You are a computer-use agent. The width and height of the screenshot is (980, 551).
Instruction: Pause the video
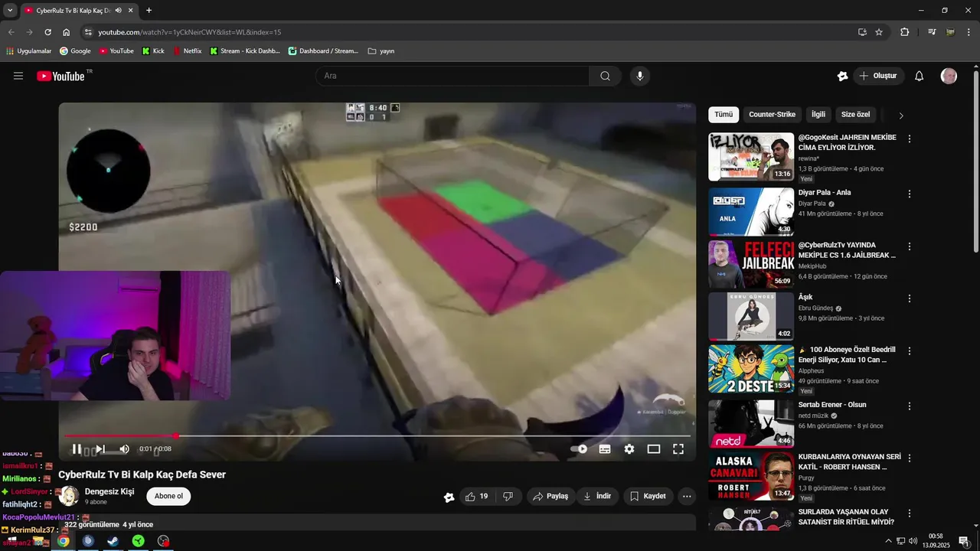pos(77,449)
